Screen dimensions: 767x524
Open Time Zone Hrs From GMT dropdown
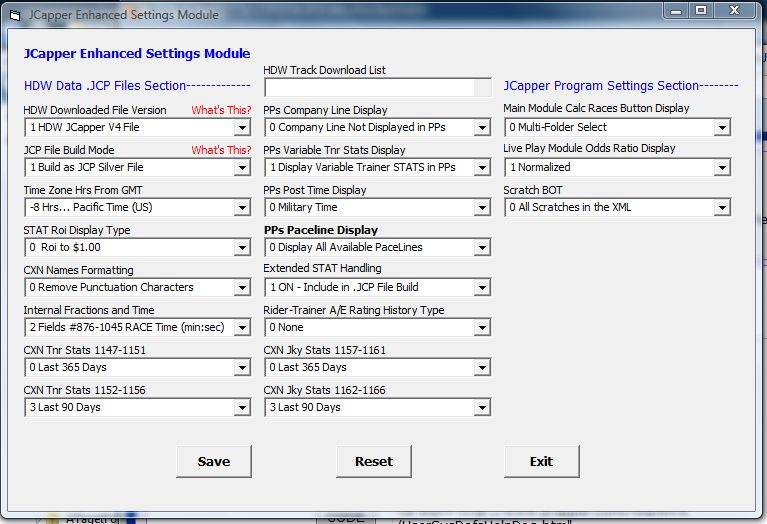(x=242, y=208)
